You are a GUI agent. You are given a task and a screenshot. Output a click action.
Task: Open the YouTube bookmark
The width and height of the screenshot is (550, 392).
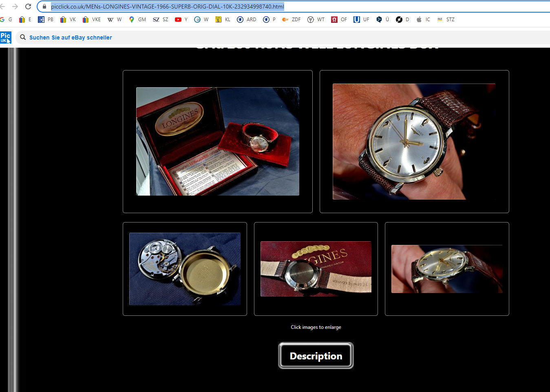[181, 20]
